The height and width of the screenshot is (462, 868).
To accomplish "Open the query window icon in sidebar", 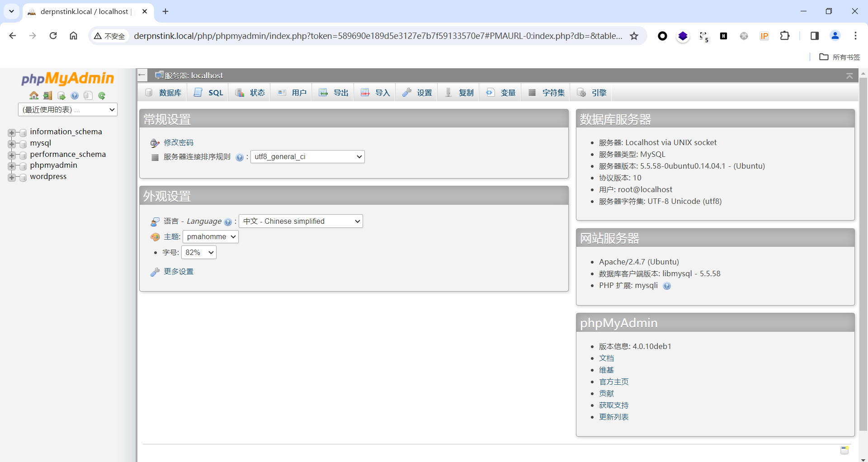I will pyautogui.click(x=61, y=95).
